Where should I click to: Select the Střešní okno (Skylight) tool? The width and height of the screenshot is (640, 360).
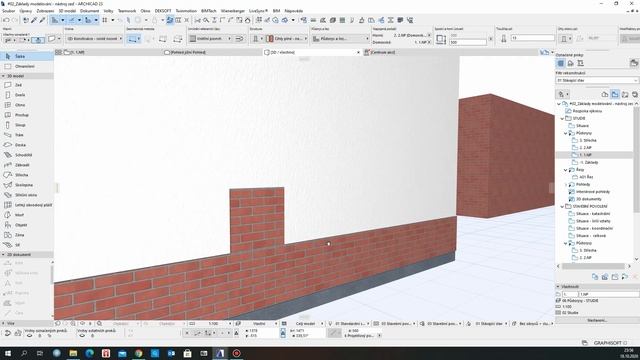point(27,195)
